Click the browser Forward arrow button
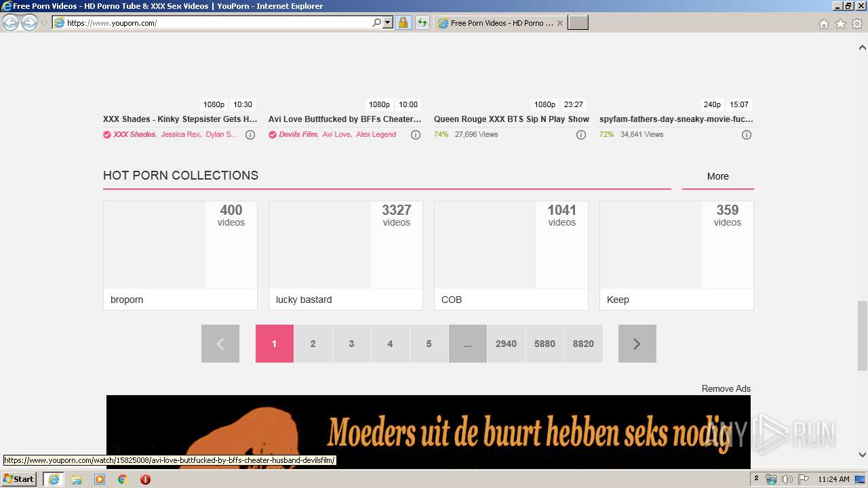 pos(29,22)
